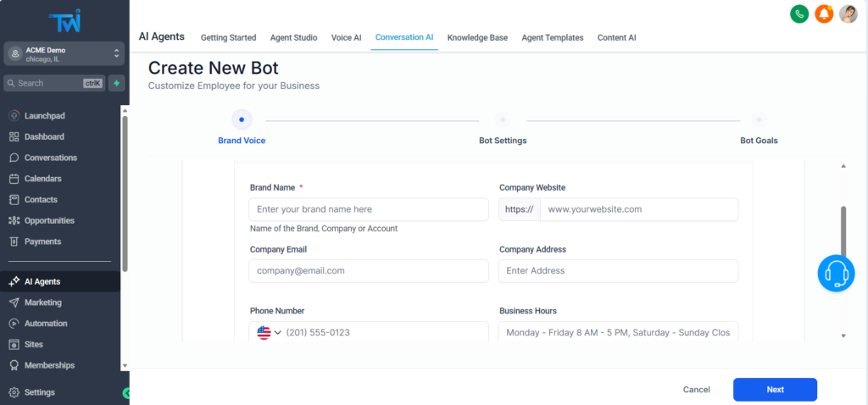Open the phone country flag dropdown
Screen dimensions: 868x405
pos(269,332)
